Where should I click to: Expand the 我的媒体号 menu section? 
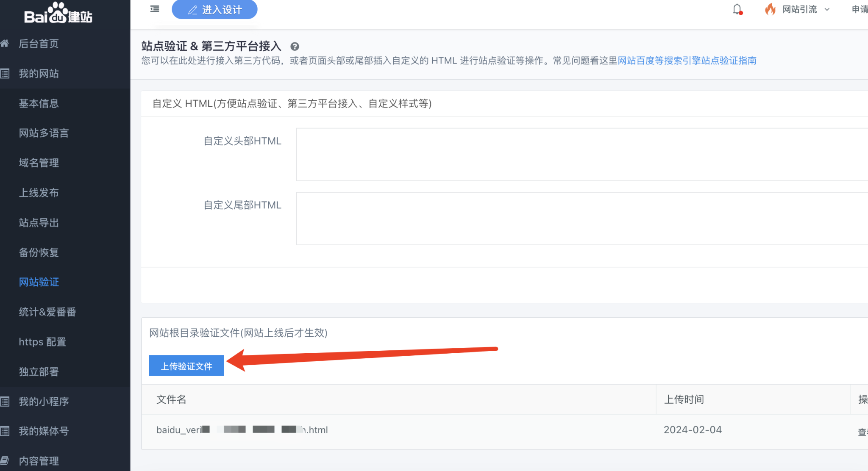(x=44, y=431)
